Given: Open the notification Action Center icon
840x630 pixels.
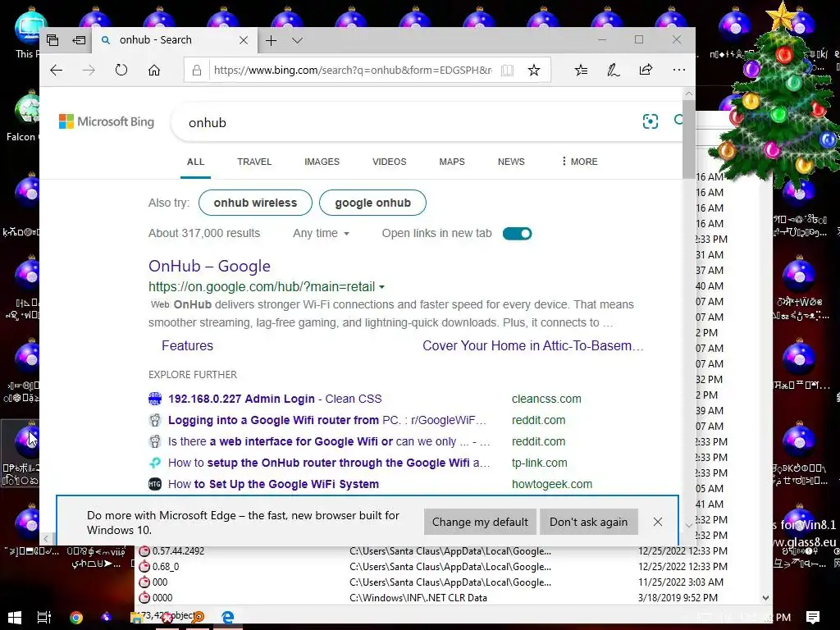Looking at the screenshot, I should (813, 618).
